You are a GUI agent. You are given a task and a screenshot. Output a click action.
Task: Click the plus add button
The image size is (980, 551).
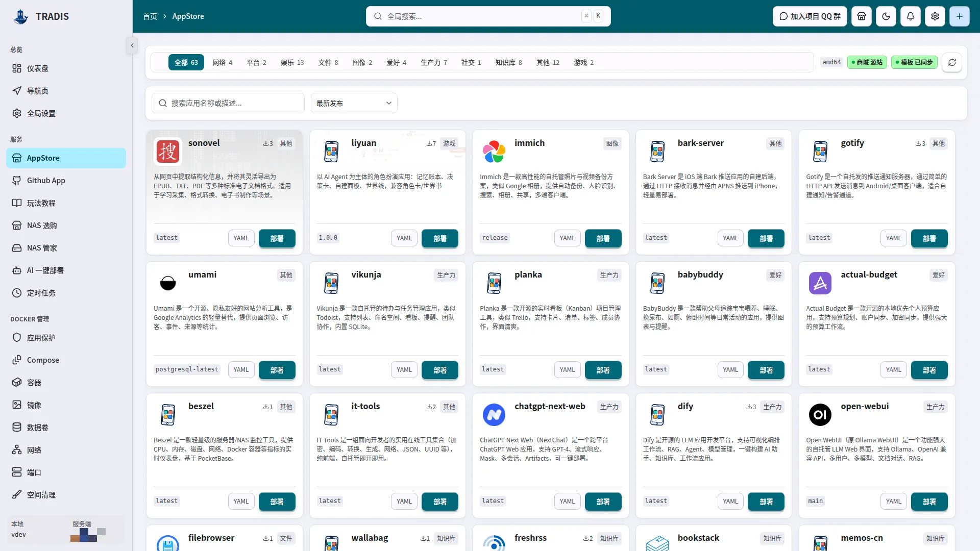(x=960, y=16)
